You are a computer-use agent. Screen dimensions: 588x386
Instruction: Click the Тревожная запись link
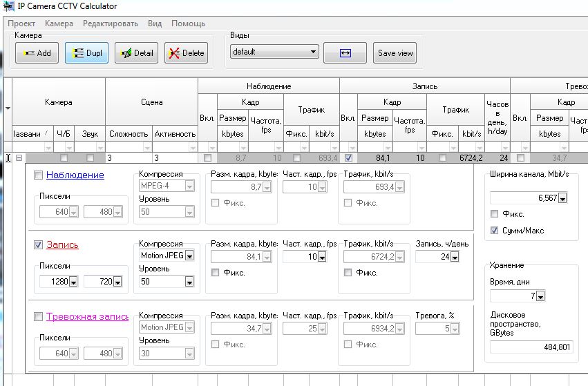coord(87,317)
